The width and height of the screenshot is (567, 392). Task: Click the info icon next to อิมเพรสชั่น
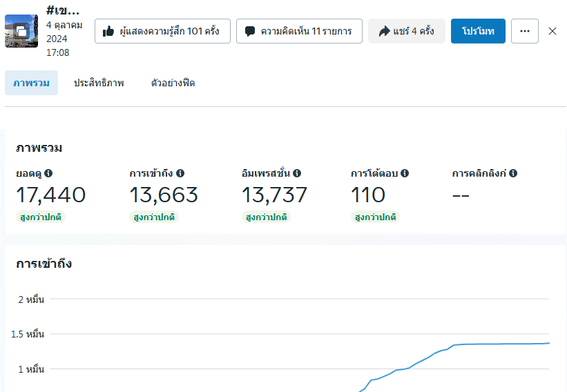click(x=297, y=174)
